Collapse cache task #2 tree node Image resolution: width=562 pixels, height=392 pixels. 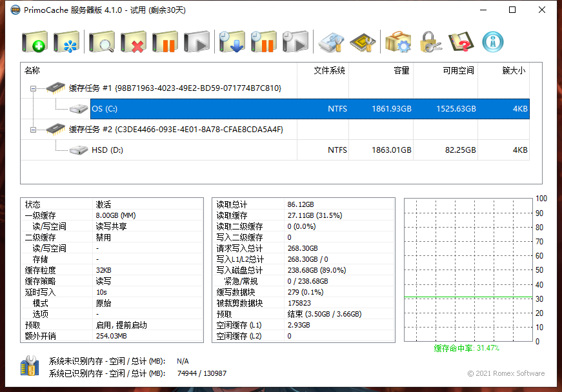coord(33,130)
